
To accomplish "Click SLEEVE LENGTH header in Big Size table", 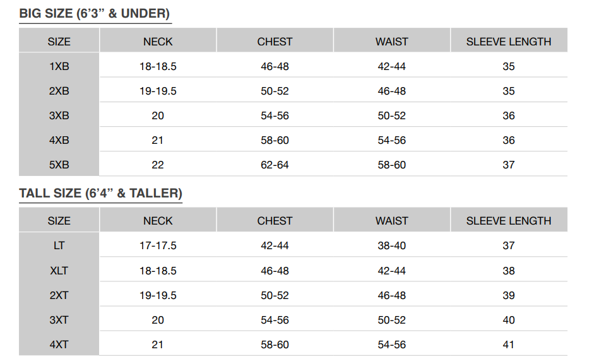I will click(509, 42).
